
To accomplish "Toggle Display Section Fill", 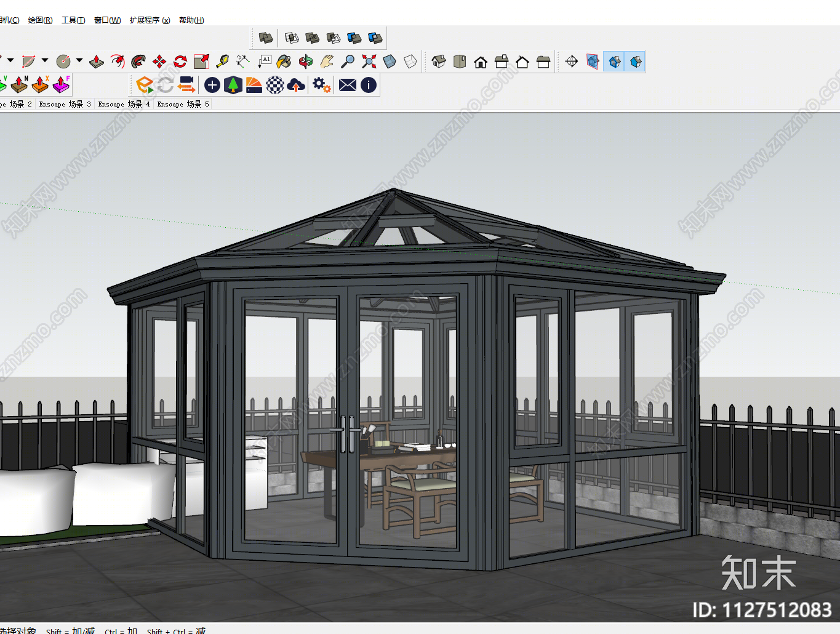I will (635, 62).
